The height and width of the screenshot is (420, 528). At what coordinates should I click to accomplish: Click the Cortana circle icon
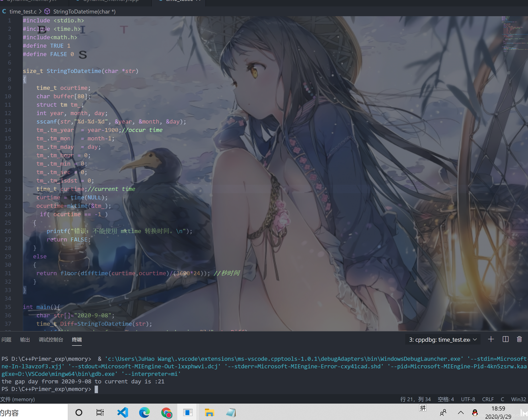[x=79, y=413]
